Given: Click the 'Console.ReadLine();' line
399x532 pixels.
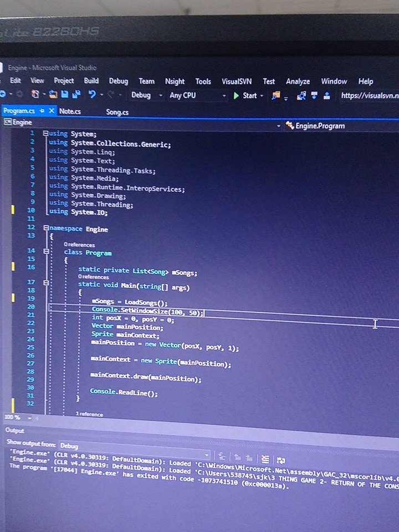Looking at the screenshot, I should pyautogui.click(x=124, y=392).
